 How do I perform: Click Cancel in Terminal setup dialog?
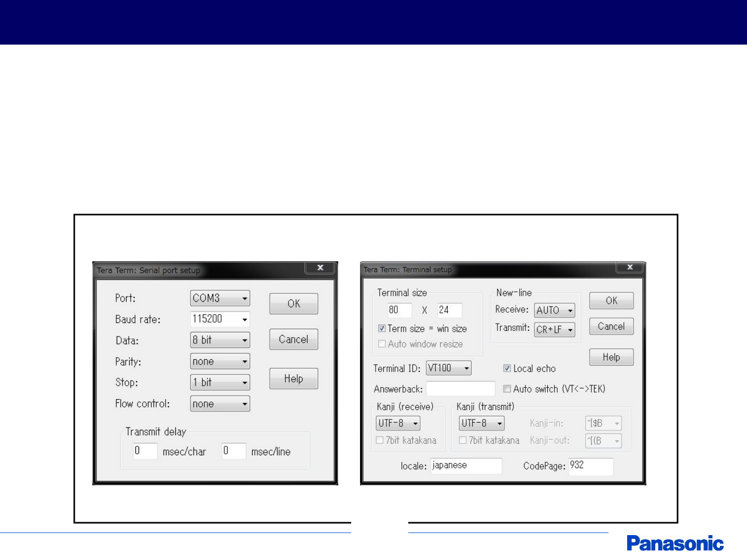point(612,326)
